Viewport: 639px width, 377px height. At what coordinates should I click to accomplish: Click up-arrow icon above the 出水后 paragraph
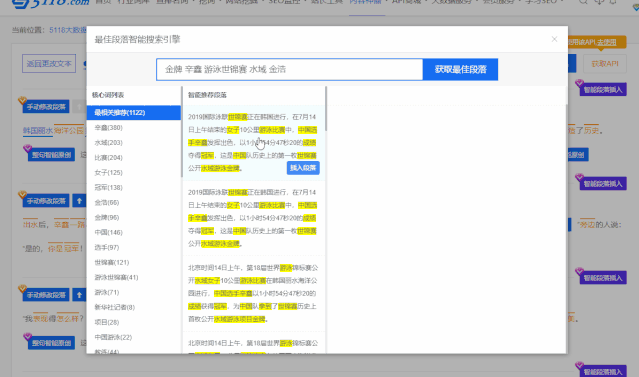pyautogui.click(x=79, y=201)
